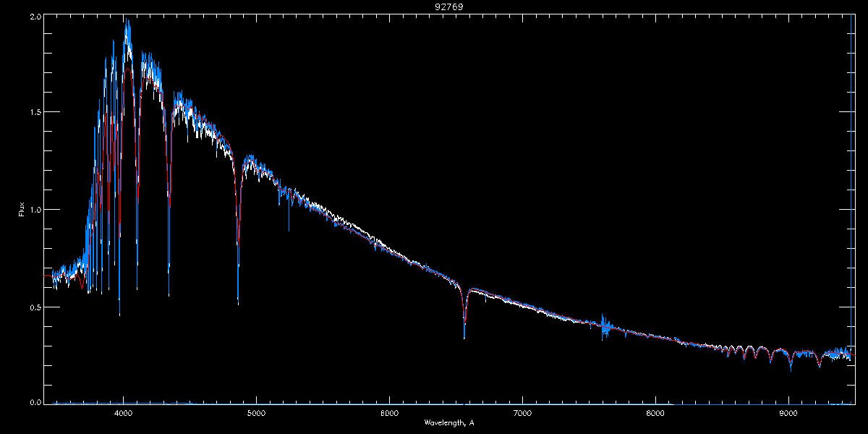Click the 9000 wavelength tick label
The width and height of the screenshot is (868, 434).
click(788, 413)
